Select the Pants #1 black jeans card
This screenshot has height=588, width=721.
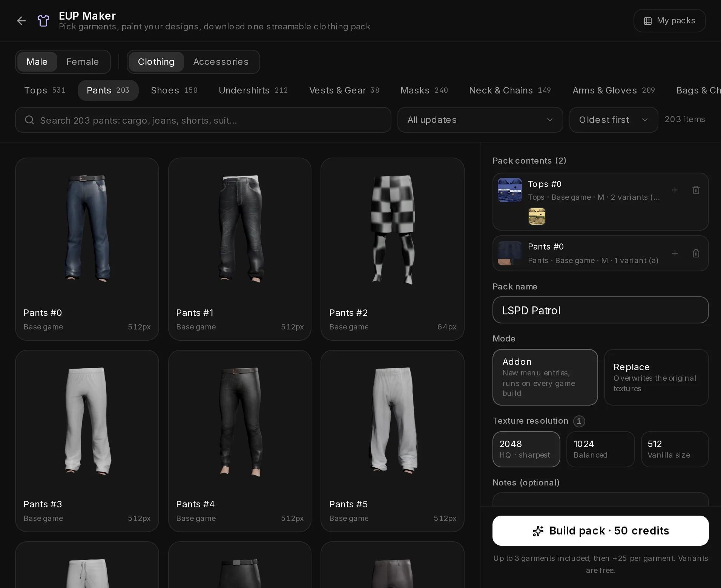coord(240,249)
